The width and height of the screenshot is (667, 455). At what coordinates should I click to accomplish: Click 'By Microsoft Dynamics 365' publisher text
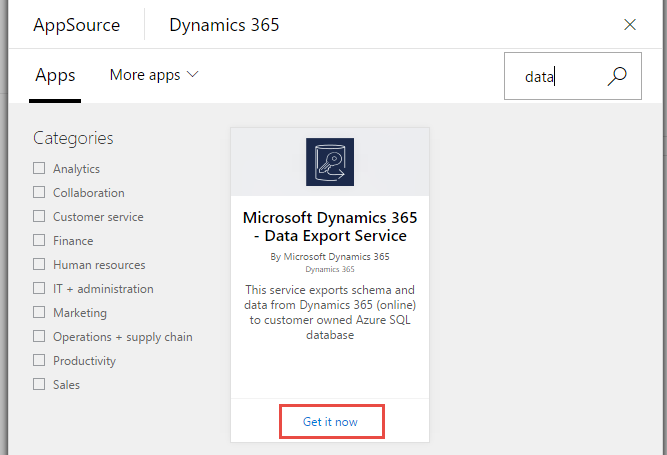(x=330, y=256)
